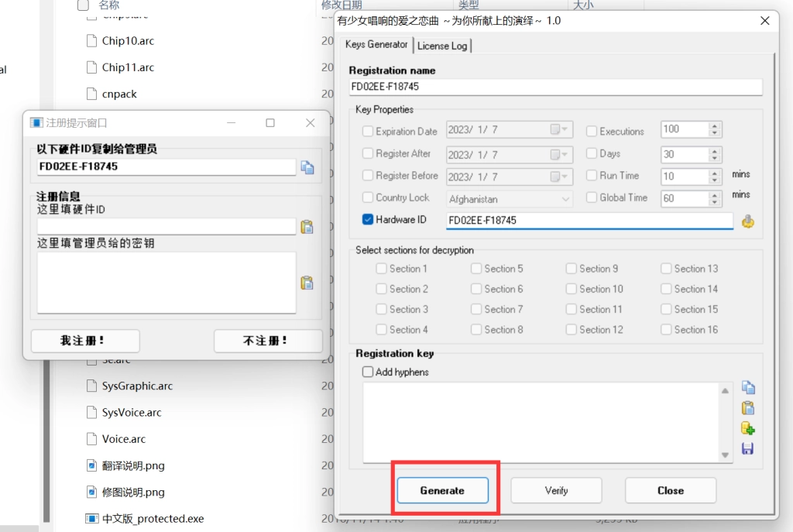Enable the Register After checkbox
Image resolution: width=793 pixels, height=532 pixels.
coord(368,153)
